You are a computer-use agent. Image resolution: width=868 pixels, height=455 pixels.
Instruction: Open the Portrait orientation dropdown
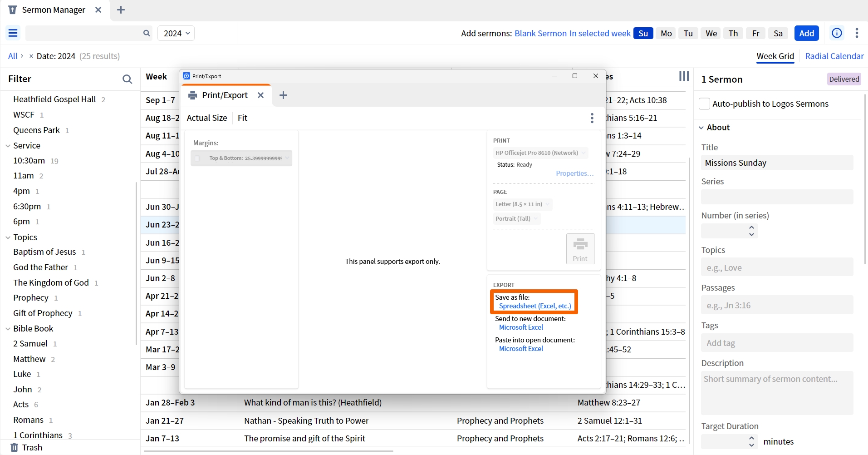coord(516,218)
